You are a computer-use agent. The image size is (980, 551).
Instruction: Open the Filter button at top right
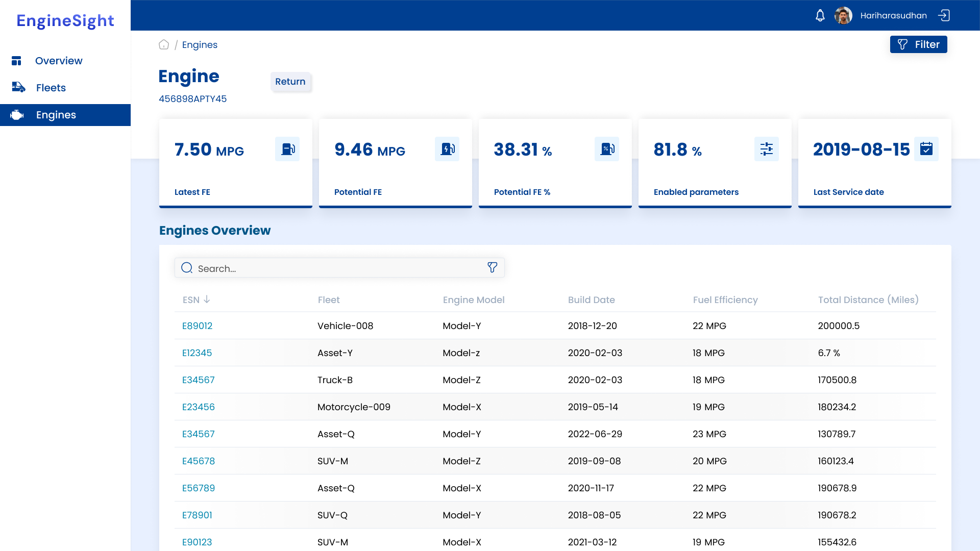coord(918,44)
